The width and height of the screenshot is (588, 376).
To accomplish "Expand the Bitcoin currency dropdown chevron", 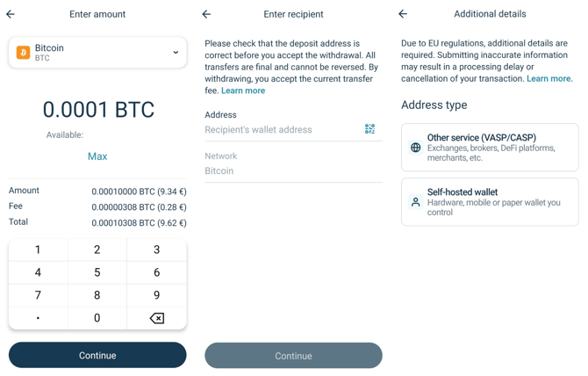I will (x=176, y=52).
